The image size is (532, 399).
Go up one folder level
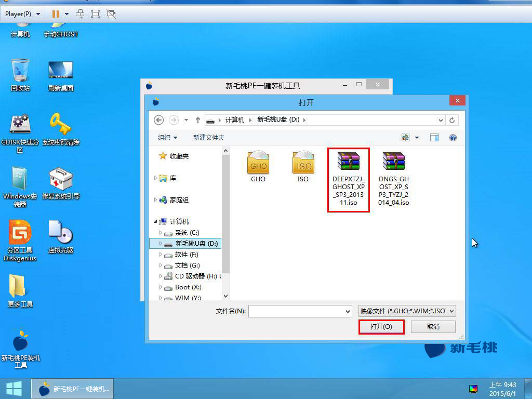[x=198, y=120]
